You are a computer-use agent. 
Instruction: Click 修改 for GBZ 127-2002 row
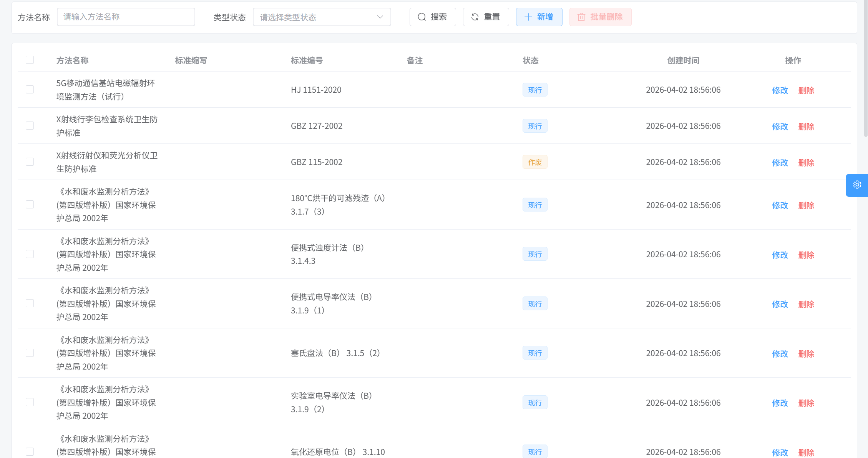[780, 127]
